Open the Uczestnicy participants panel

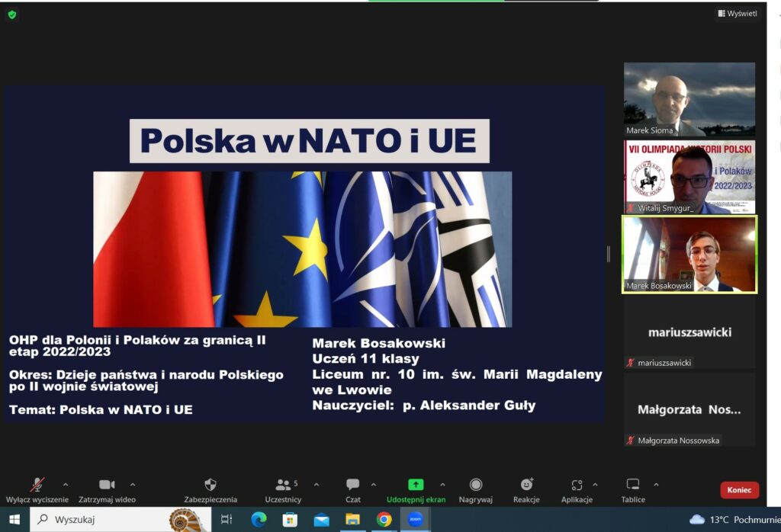click(x=283, y=486)
